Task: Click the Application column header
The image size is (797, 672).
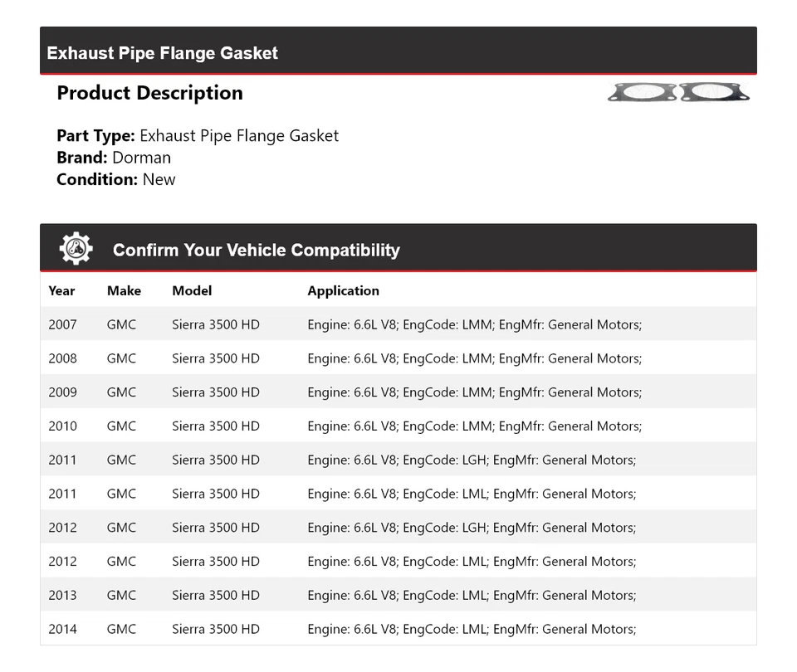Action: (343, 290)
